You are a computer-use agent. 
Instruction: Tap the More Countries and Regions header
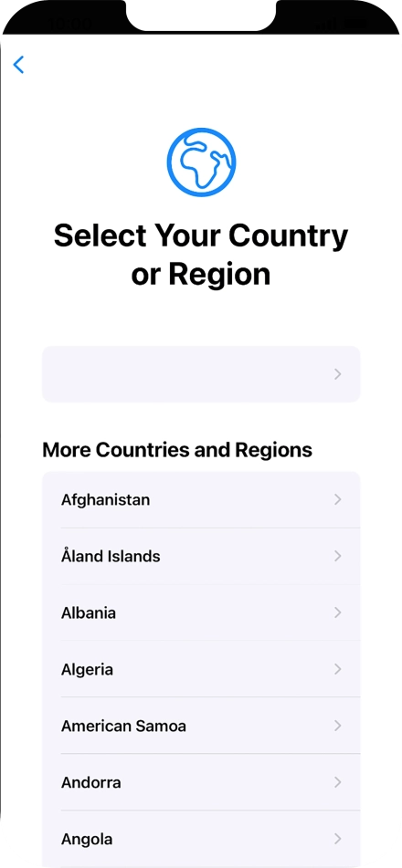coord(177,450)
